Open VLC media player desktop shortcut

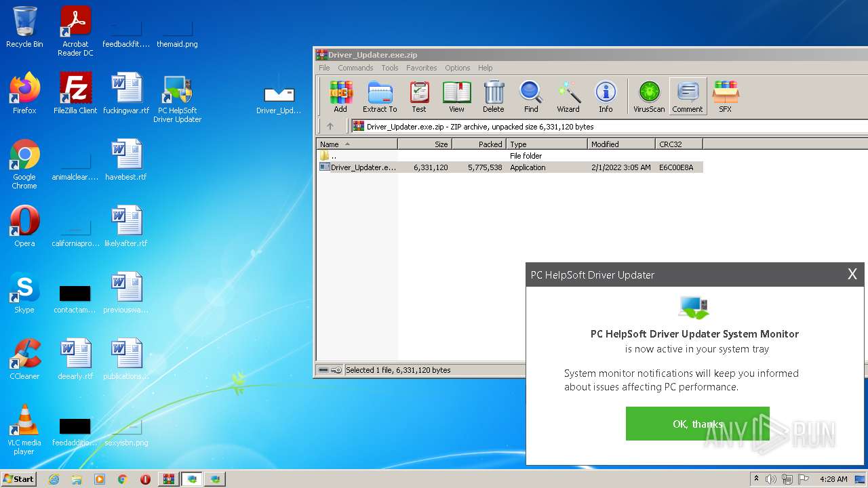click(x=24, y=429)
